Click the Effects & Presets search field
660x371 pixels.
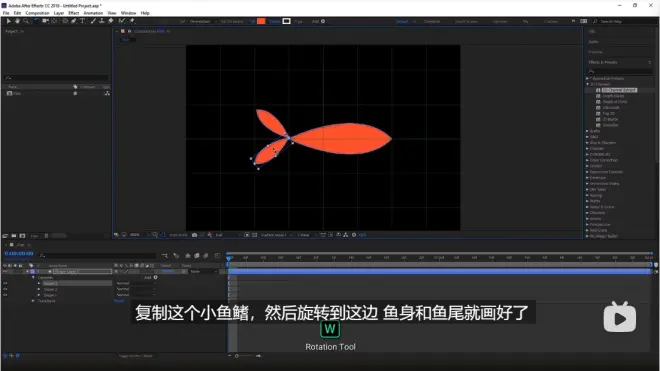coord(620,71)
